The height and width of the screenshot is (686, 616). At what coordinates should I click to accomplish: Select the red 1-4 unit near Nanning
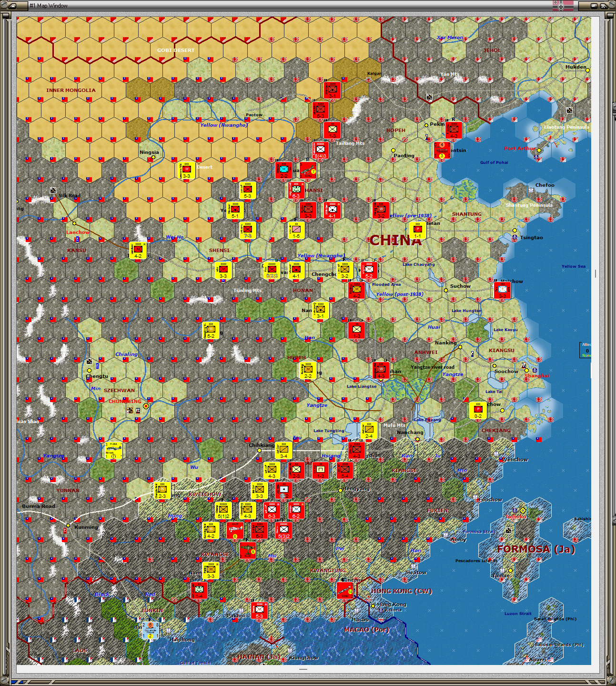coord(199,590)
